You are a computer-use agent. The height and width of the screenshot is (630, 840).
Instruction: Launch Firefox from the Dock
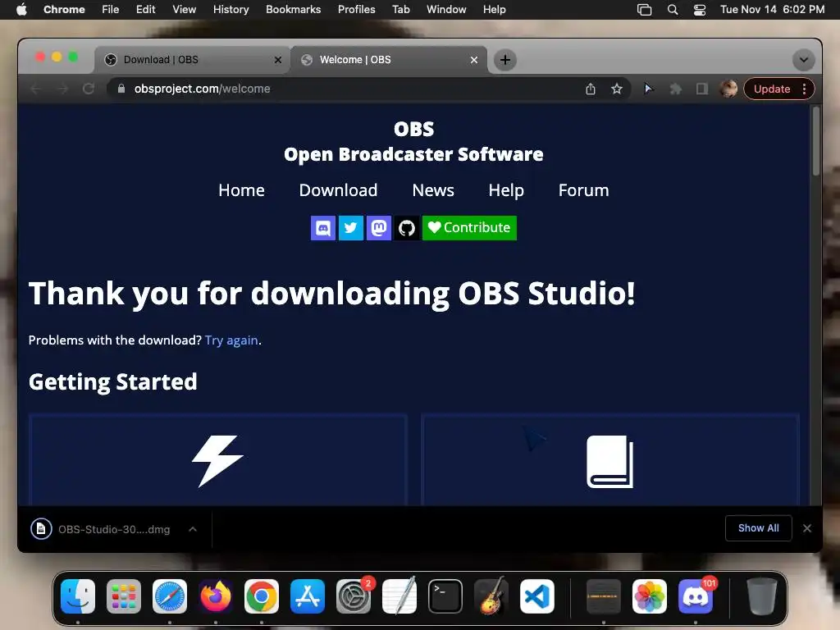click(x=216, y=596)
